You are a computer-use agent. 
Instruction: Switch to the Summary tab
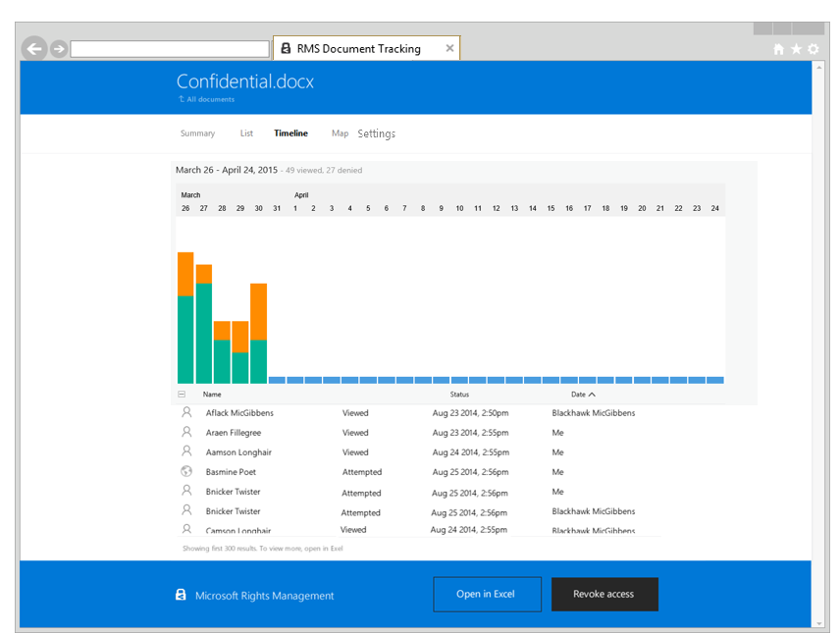point(197,132)
